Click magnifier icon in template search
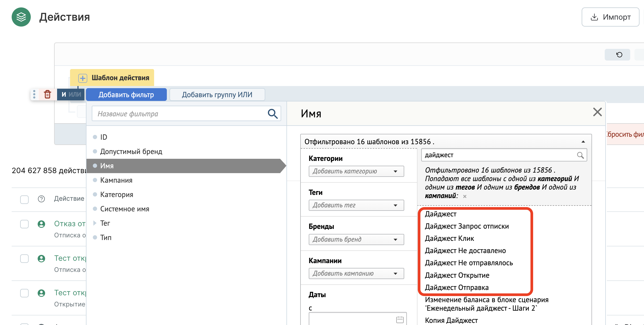The height and width of the screenshot is (325, 644). click(580, 155)
